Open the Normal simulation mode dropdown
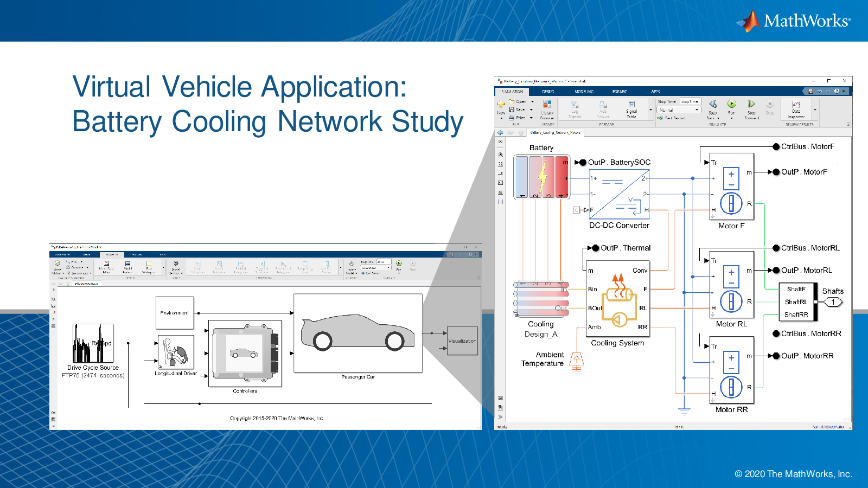The image size is (868, 488). tap(679, 110)
